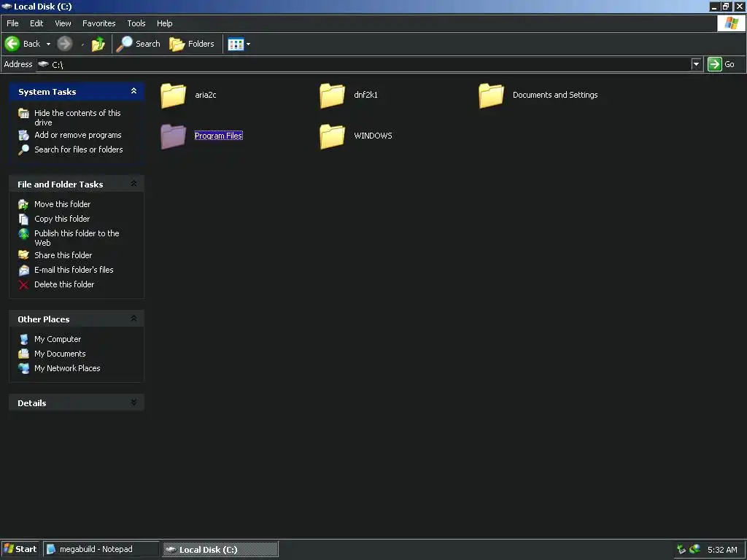Open My Documents from Other Places
The height and width of the screenshot is (560, 747).
tap(60, 354)
